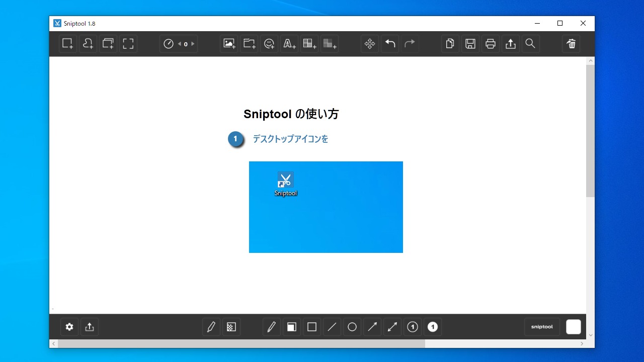The height and width of the screenshot is (362, 644).
Task: Select the filled number stamp tool
Action: point(433,327)
